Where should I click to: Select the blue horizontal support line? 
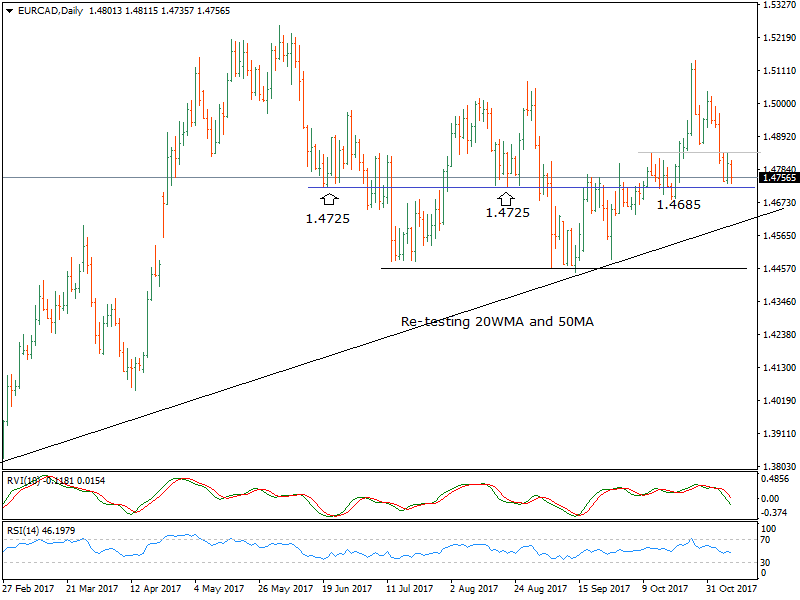coord(531,187)
